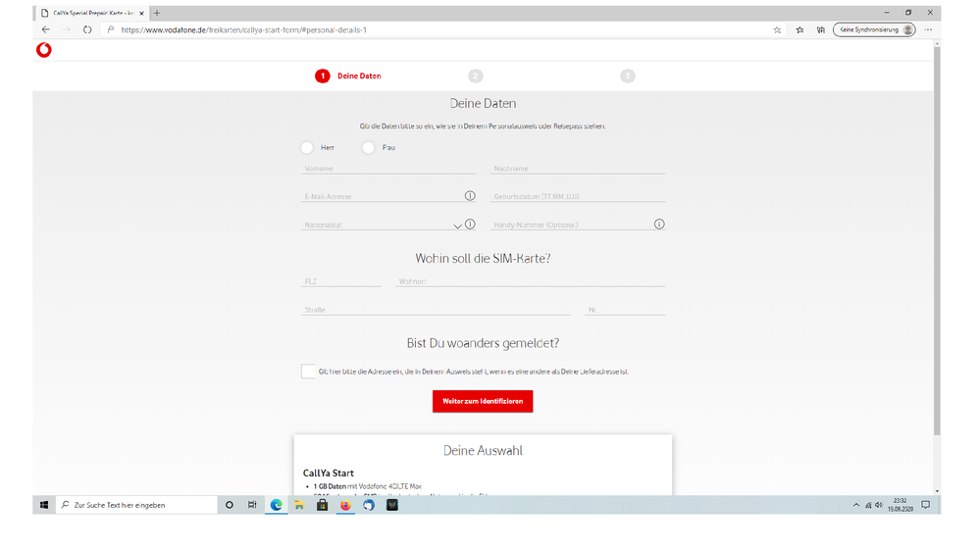Add page to favorites with star icon

777,30
